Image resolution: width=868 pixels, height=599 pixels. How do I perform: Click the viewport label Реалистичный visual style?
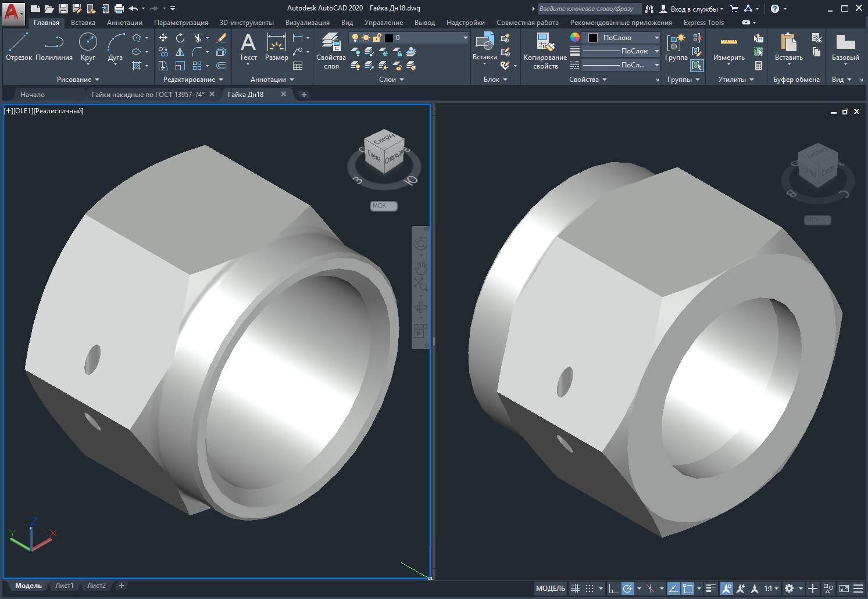click(59, 111)
